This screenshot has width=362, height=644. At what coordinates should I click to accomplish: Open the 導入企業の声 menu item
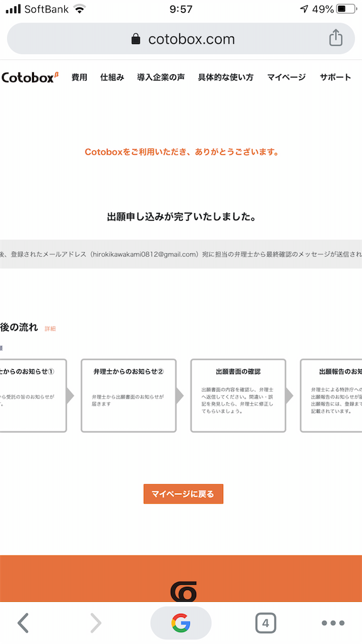(161, 77)
